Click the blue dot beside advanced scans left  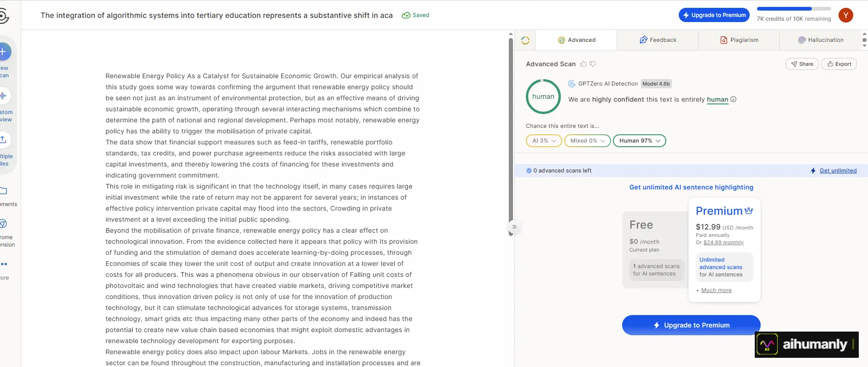click(529, 171)
